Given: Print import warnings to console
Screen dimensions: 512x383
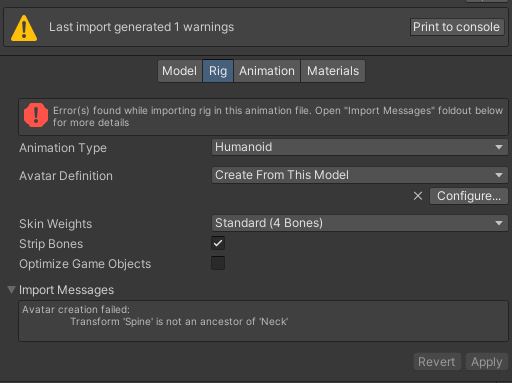Looking at the screenshot, I should coord(457,27).
